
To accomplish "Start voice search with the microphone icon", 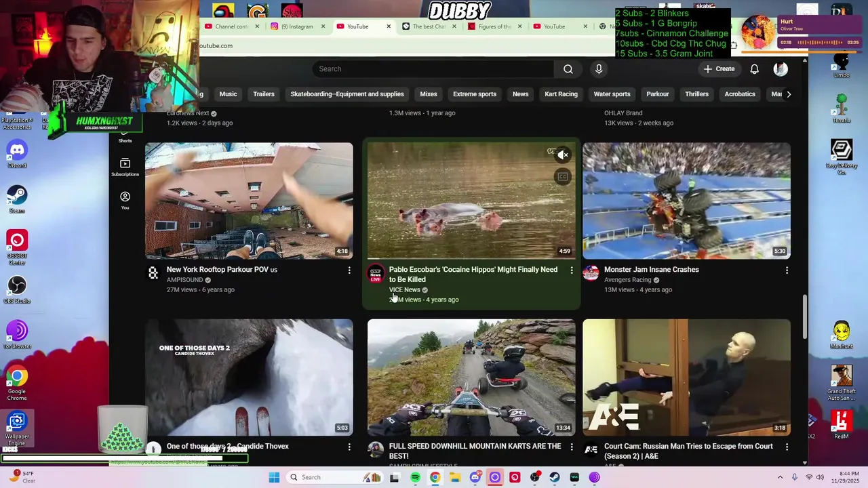I will [x=599, y=69].
